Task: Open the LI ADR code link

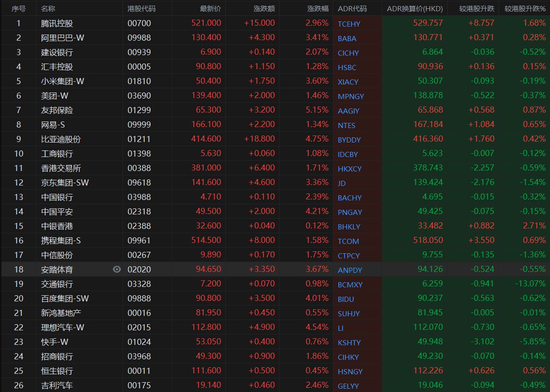Action: (x=340, y=328)
